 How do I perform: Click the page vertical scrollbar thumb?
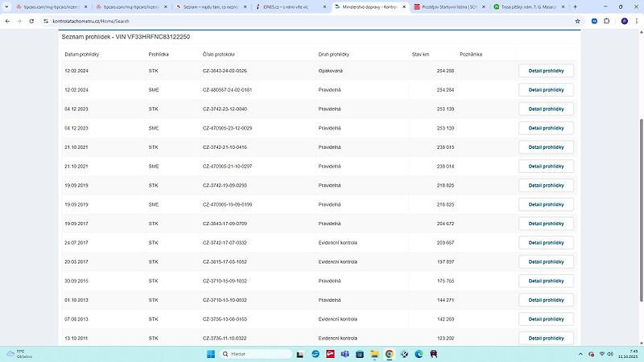click(x=641, y=210)
